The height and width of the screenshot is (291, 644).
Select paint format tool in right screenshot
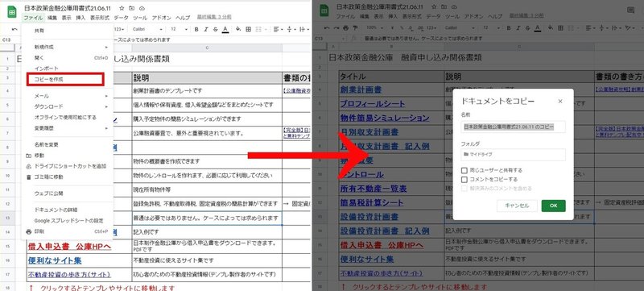pos(354,27)
